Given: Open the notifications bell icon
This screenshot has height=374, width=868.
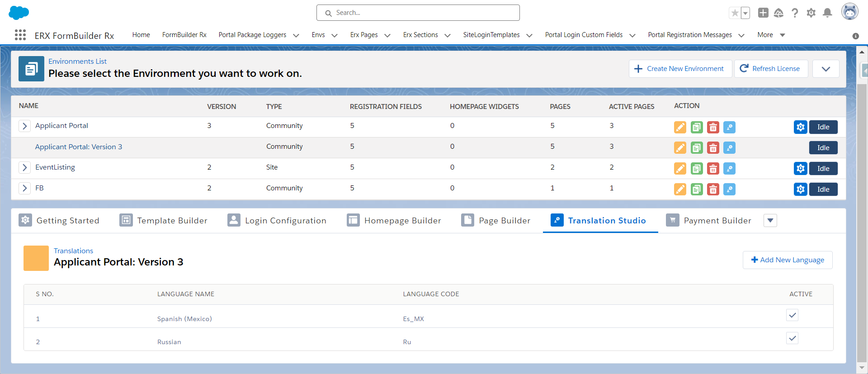Looking at the screenshot, I should pyautogui.click(x=827, y=13).
